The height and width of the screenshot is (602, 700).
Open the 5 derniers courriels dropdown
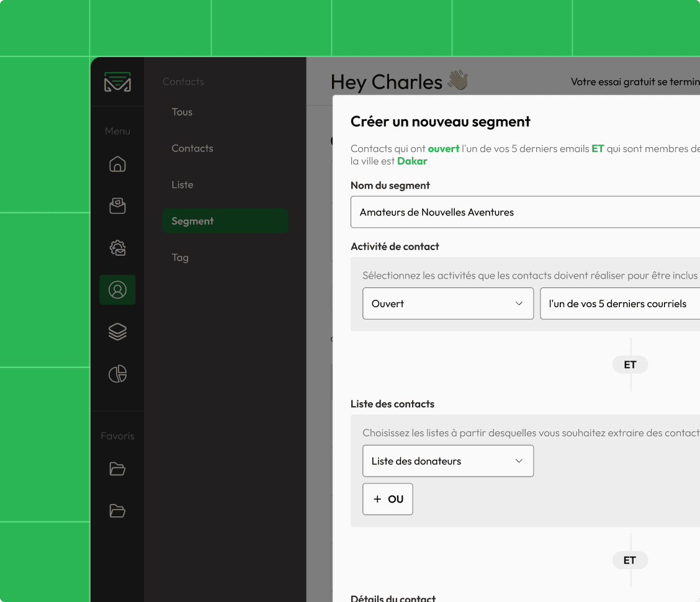pyautogui.click(x=620, y=303)
